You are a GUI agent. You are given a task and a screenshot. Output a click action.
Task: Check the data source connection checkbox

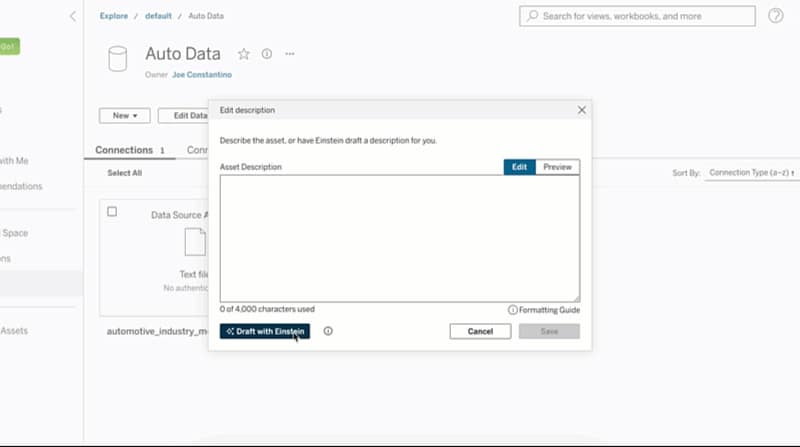pos(112,212)
